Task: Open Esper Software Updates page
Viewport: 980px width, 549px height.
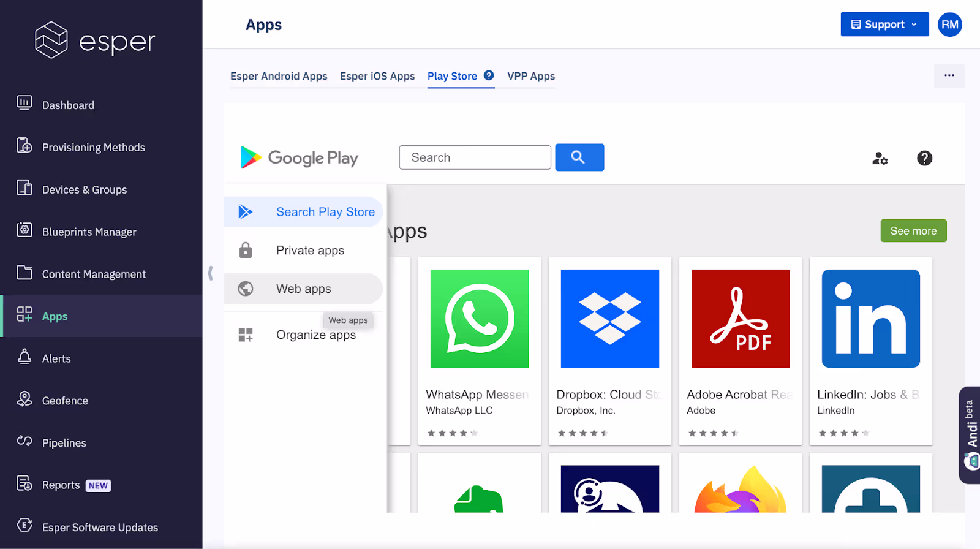Action: tap(100, 528)
